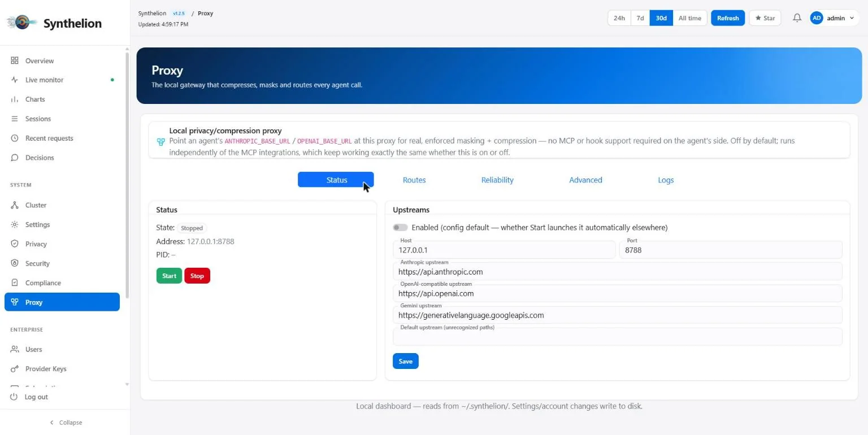Edit the OpenAI-compatible upstream field
Screen dimensions: 868x435
[x=618, y=293]
